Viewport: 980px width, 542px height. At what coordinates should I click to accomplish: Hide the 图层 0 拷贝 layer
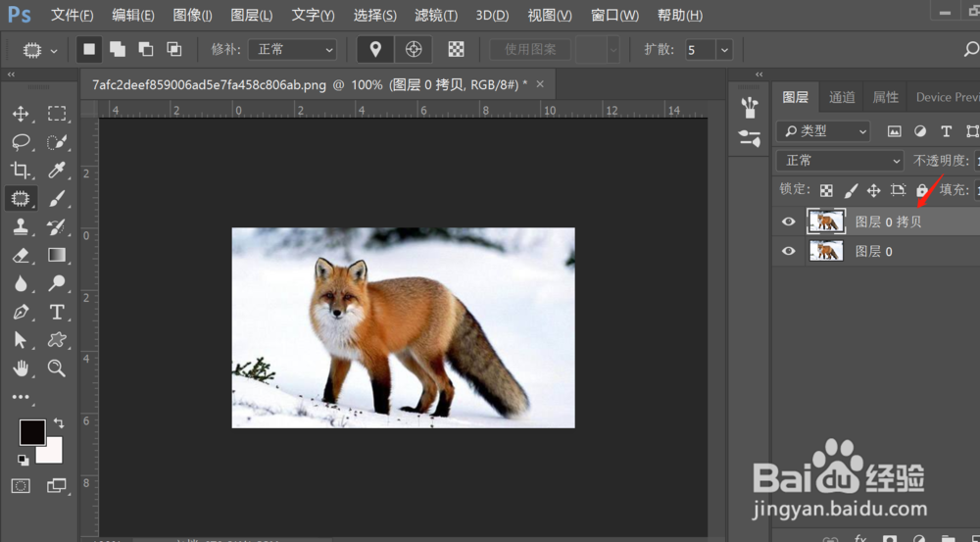point(789,222)
